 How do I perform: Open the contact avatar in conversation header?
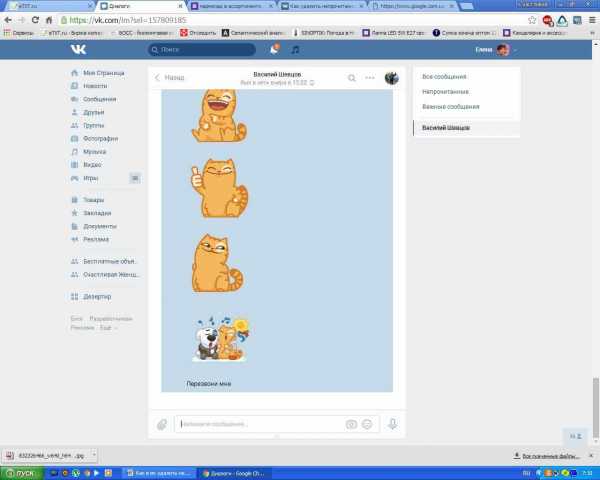[x=391, y=78]
